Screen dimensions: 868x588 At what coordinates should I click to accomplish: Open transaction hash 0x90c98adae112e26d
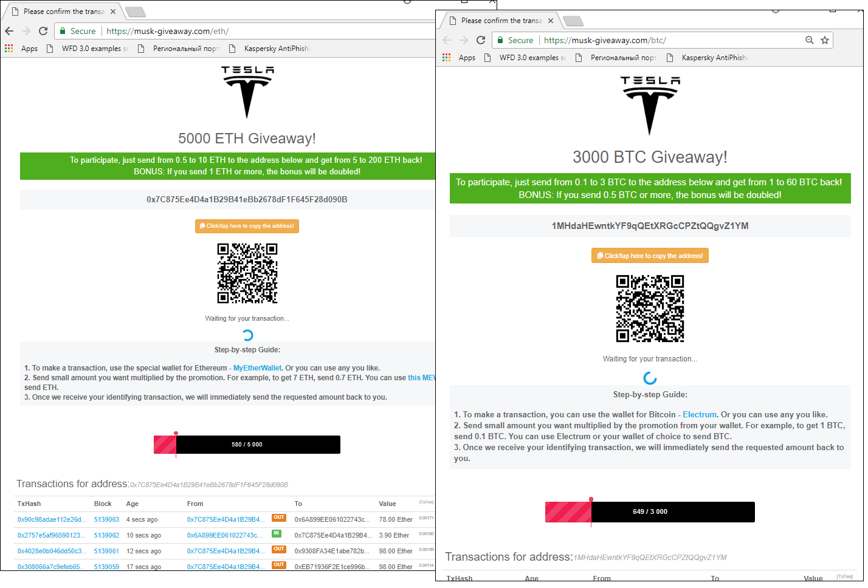tap(52, 519)
